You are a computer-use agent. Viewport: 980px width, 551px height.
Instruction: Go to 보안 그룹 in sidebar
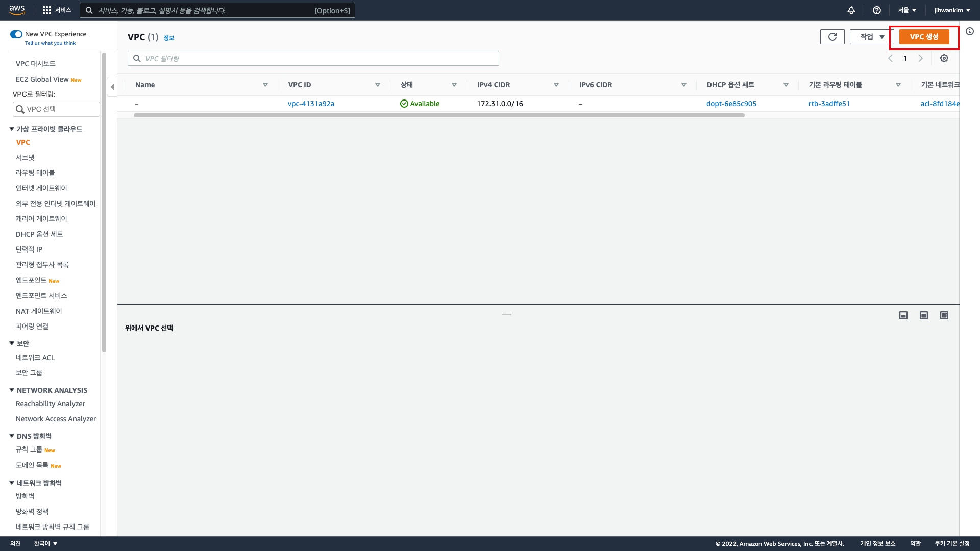[x=29, y=373]
